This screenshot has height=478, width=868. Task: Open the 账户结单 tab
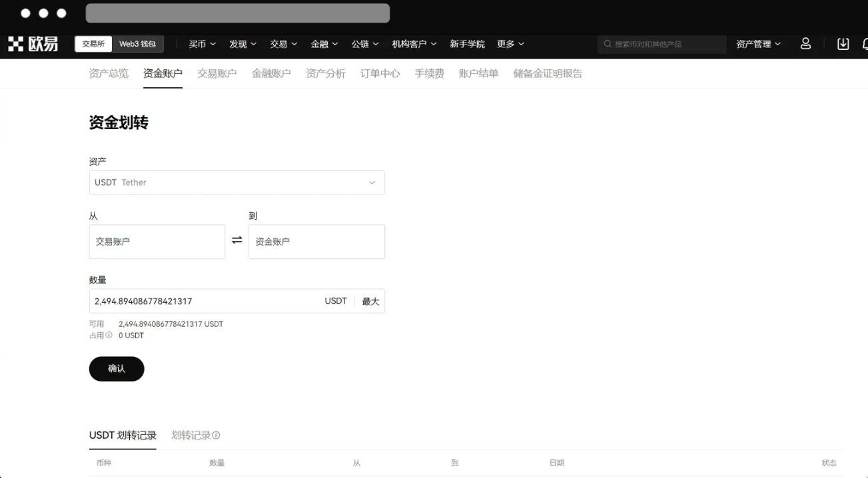[478, 73]
